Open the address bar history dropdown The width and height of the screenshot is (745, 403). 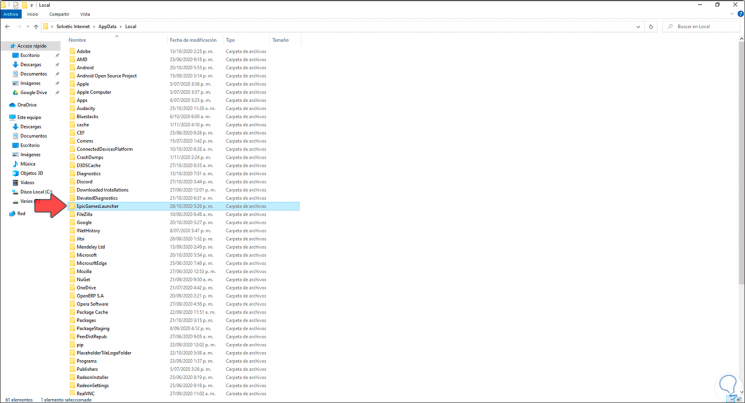638,27
